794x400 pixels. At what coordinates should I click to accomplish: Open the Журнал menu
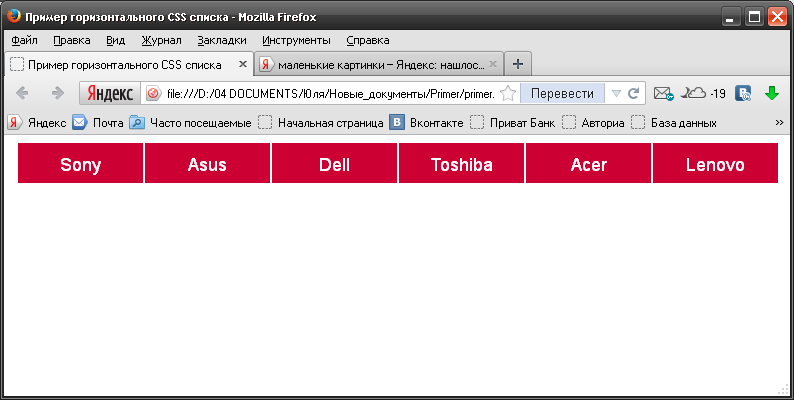pos(162,40)
